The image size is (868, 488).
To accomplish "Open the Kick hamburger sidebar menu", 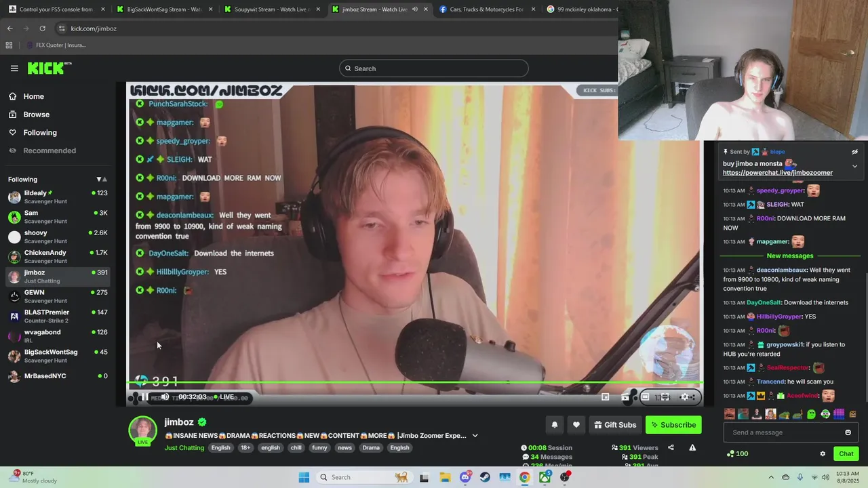I will click(x=14, y=68).
